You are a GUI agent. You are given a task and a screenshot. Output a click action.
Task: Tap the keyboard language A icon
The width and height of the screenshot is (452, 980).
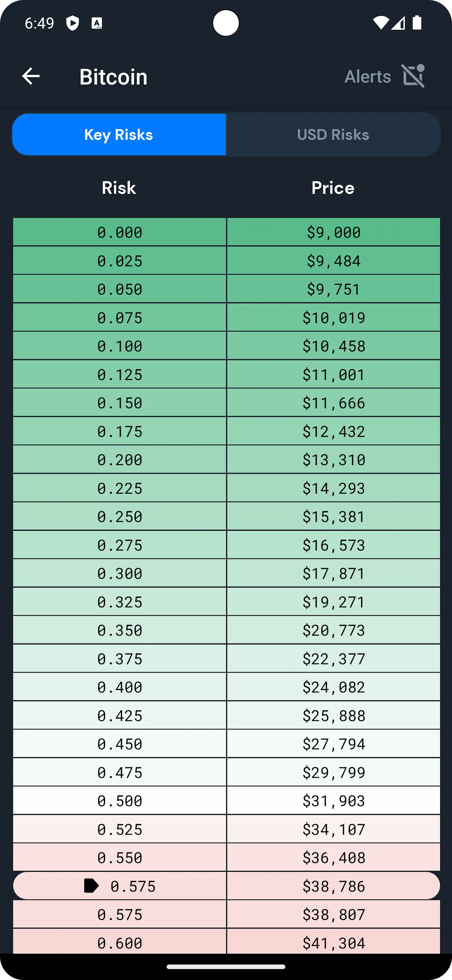[97, 23]
